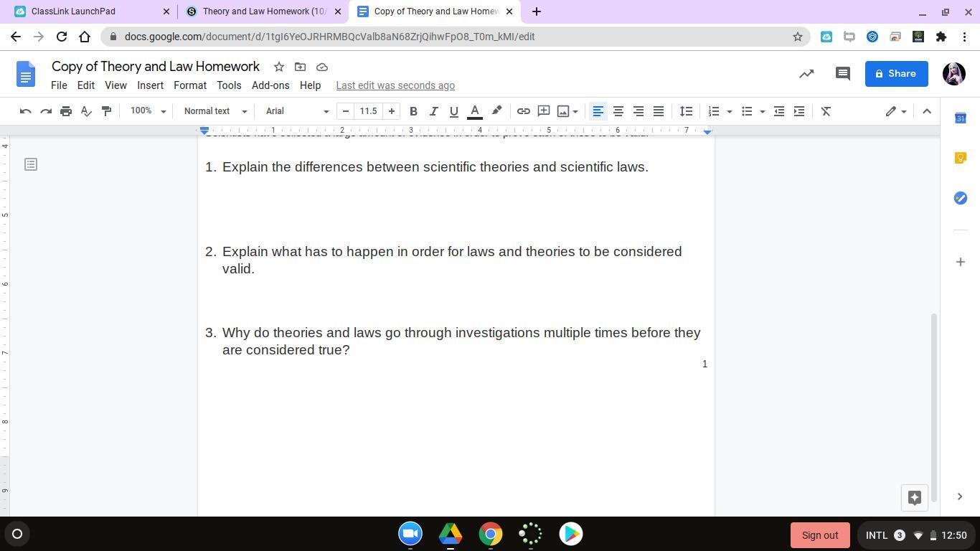Set right text alignment
The width and height of the screenshot is (980, 551).
click(638, 111)
